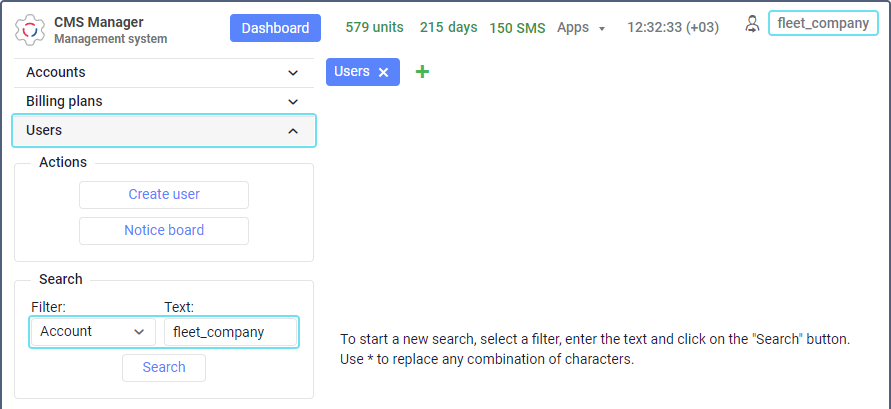The image size is (891, 409).
Task: Click the 150 SMS counter
Action: (517, 28)
